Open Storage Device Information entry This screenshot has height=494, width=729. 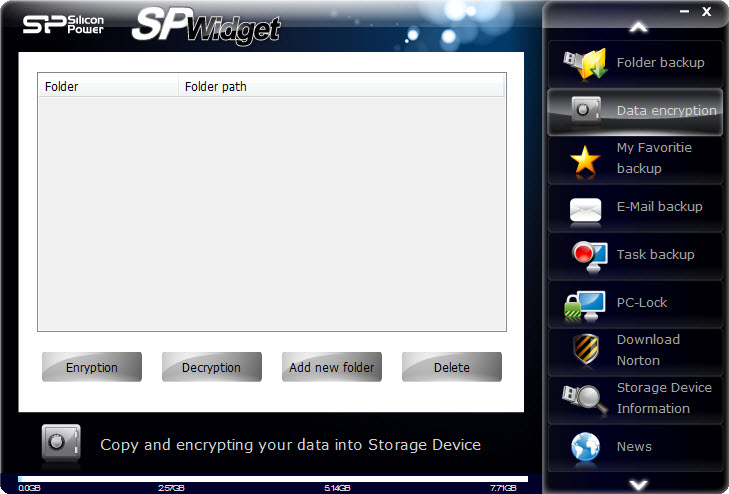click(x=635, y=400)
